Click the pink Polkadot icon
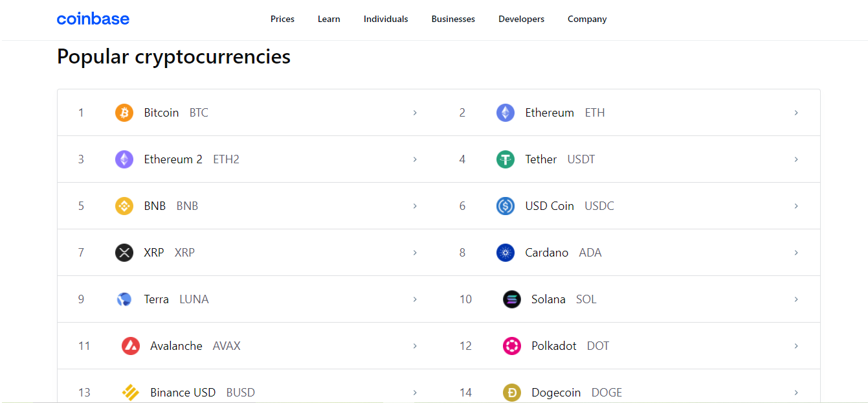The image size is (868, 403). point(512,346)
